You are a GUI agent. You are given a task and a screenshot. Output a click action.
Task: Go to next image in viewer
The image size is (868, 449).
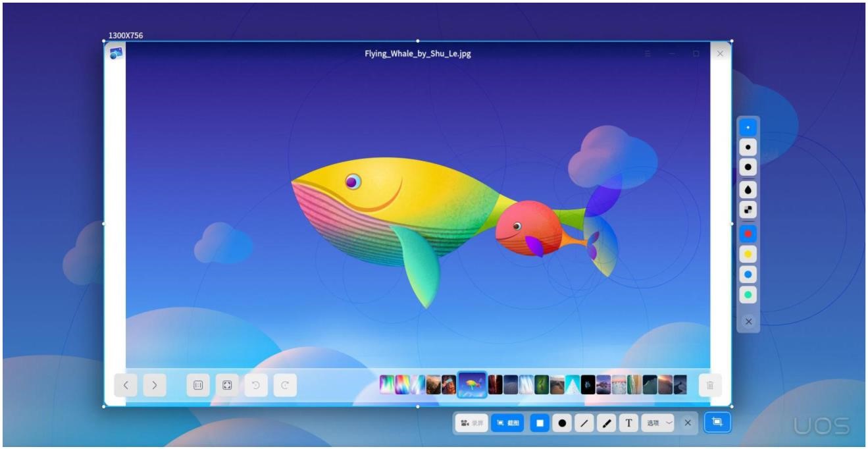click(155, 385)
